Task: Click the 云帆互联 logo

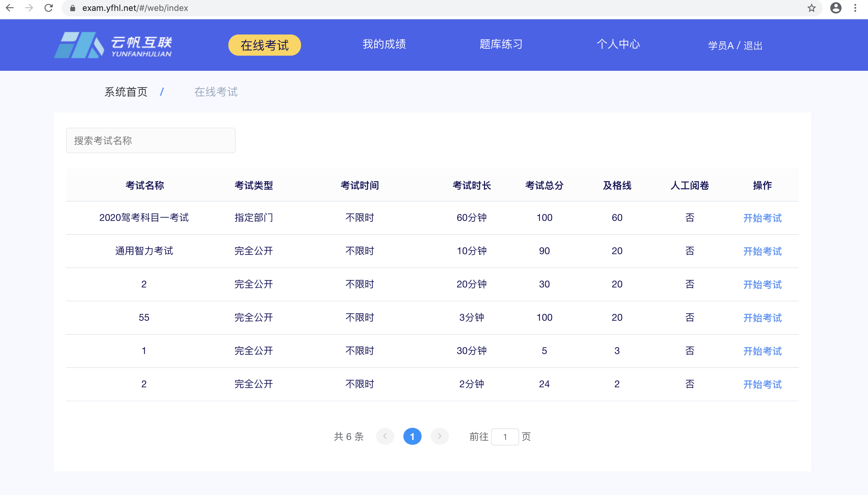Action: 115,44
